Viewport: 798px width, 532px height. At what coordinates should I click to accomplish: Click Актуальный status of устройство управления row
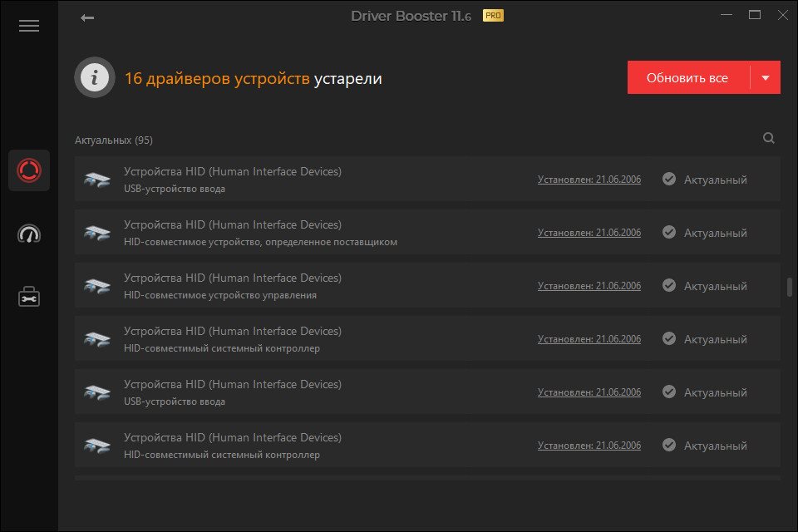(x=715, y=286)
